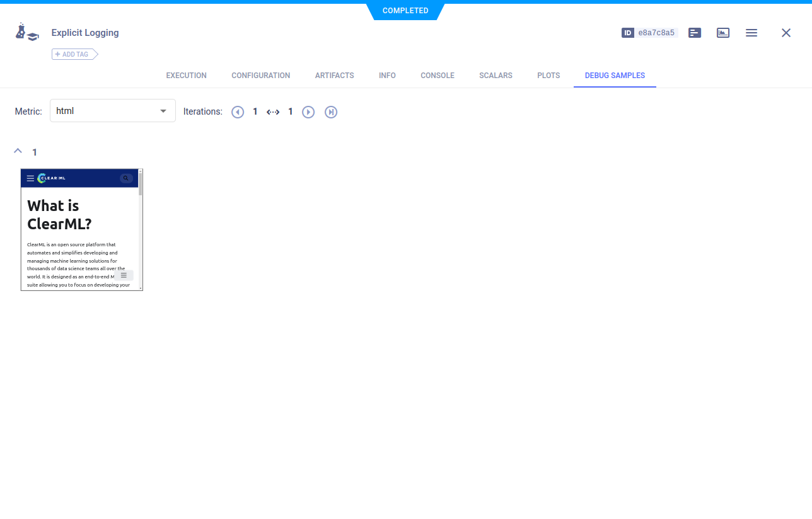The image size is (812, 519).
Task: Open the What is ClearML sample thumbnail
Action: click(x=81, y=229)
